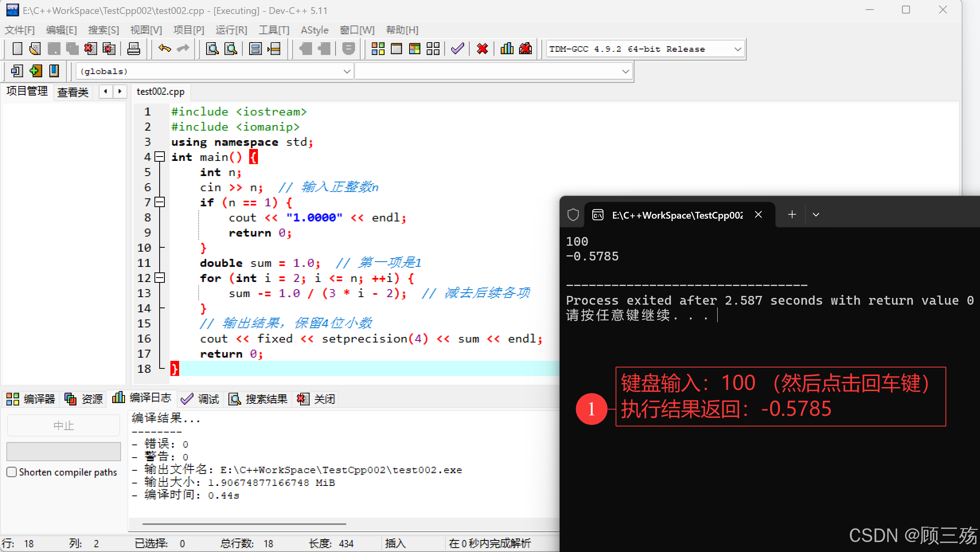
Task: Open the 运行[R] menu
Action: [231, 30]
